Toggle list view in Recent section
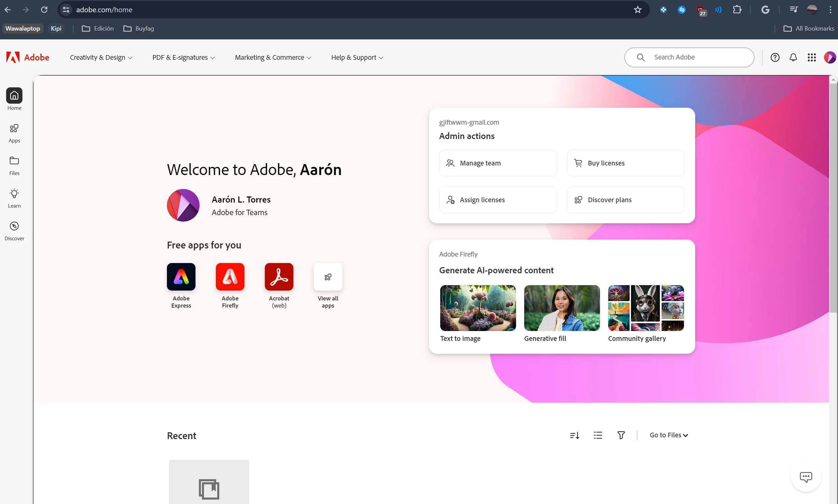 [x=598, y=435]
